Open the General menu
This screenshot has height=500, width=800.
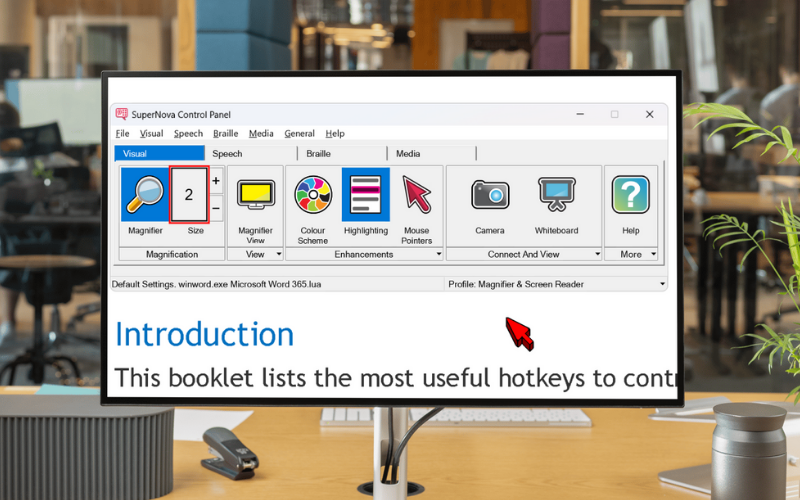click(299, 133)
